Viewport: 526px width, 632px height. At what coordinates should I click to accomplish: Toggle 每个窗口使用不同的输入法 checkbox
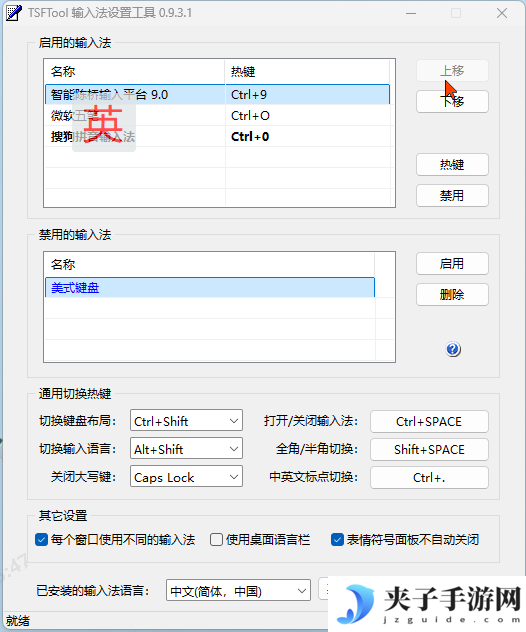pyautogui.click(x=41, y=539)
